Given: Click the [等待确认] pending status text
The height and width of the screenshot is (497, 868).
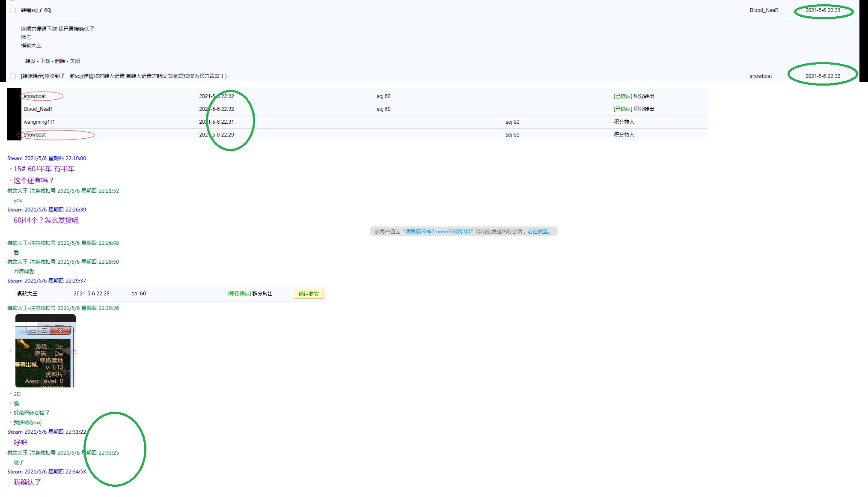Looking at the screenshot, I should [x=239, y=294].
